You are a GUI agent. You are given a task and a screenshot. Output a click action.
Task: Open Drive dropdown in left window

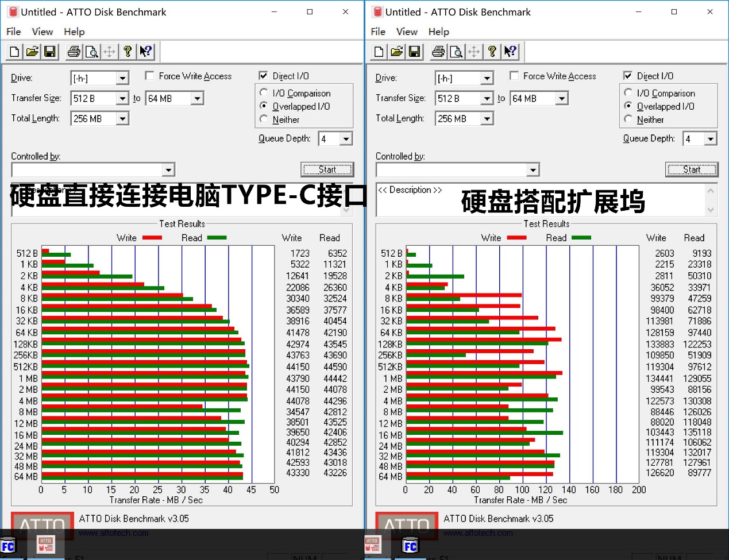click(122, 78)
